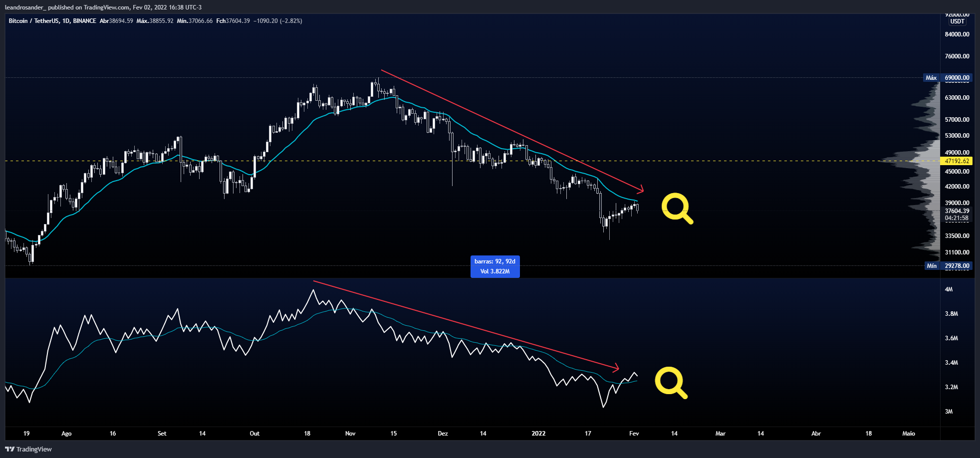Click the 45000.00 price axis label
This screenshot has width=980, height=458.
(957, 172)
